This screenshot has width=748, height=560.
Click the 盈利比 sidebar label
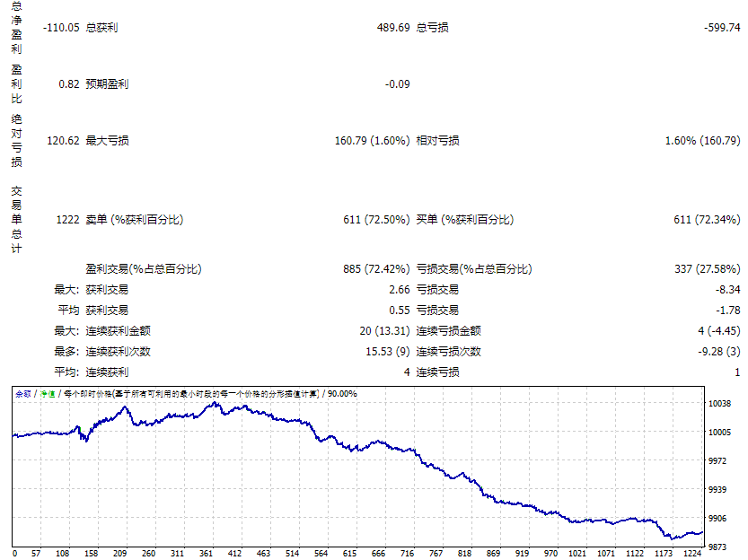click(19, 83)
